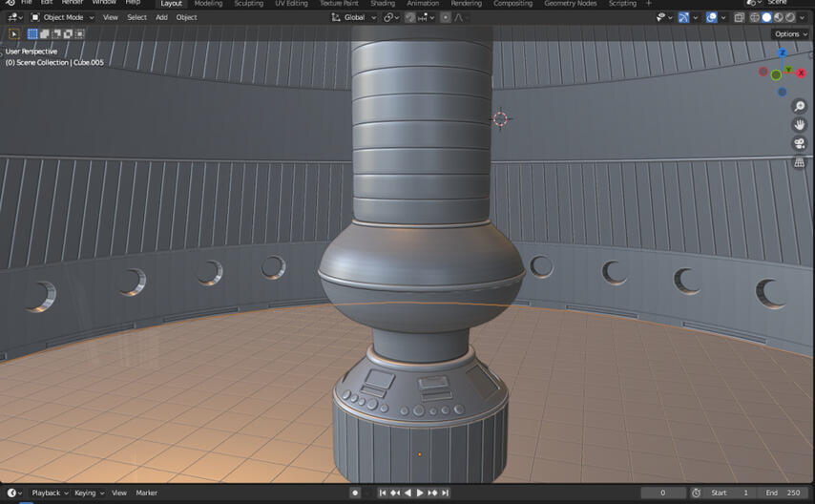Viewport: 815px width, 504px height.
Task: Click the red X axis on the gizmo
Action: (x=801, y=73)
